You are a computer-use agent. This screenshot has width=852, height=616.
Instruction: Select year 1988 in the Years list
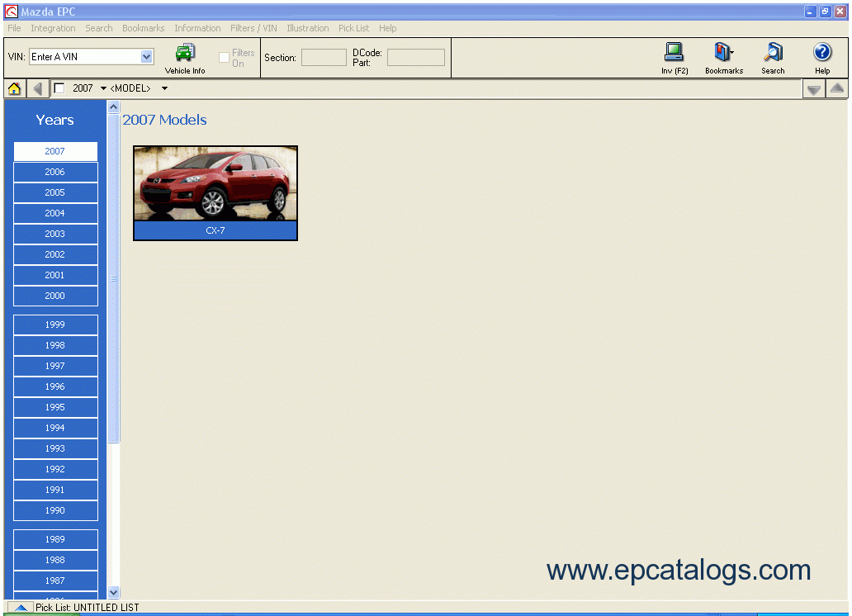tap(55, 560)
